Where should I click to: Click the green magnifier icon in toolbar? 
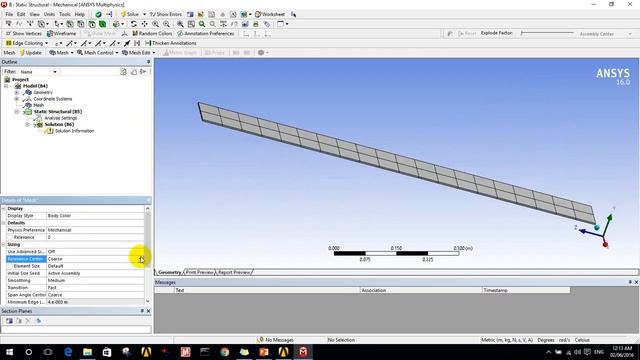click(x=202, y=24)
